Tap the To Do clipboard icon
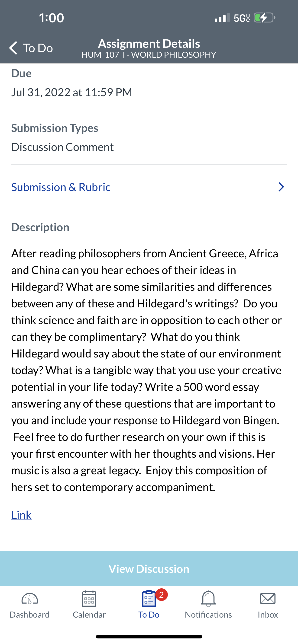Viewport: 298px width, 644px height. pos(149,599)
